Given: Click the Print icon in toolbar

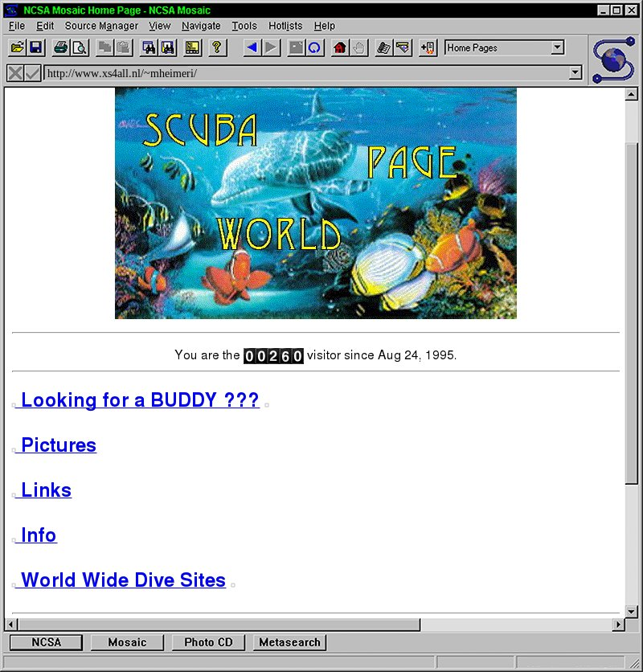Looking at the screenshot, I should tap(61, 48).
